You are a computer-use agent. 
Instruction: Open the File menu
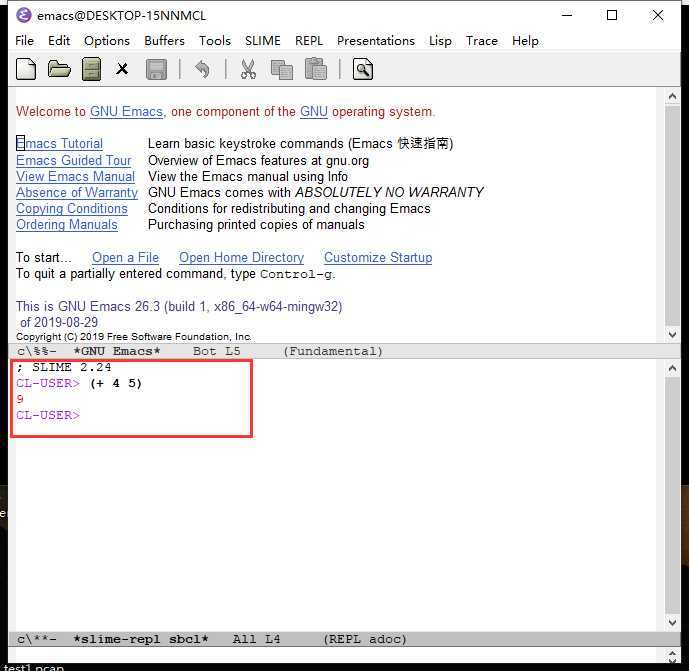click(x=24, y=41)
